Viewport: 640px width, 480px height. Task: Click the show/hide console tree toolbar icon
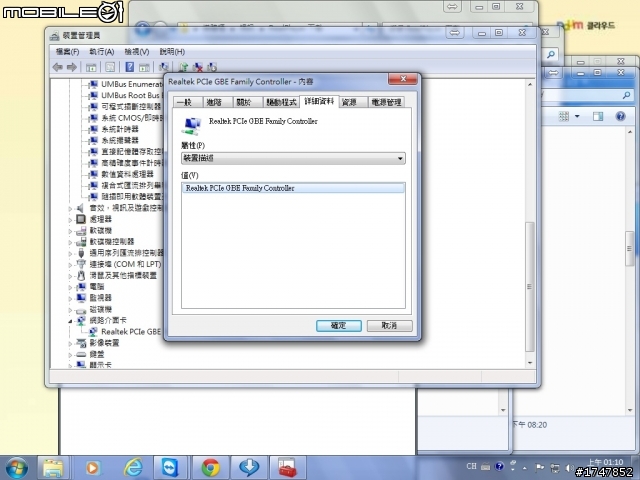[91, 67]
